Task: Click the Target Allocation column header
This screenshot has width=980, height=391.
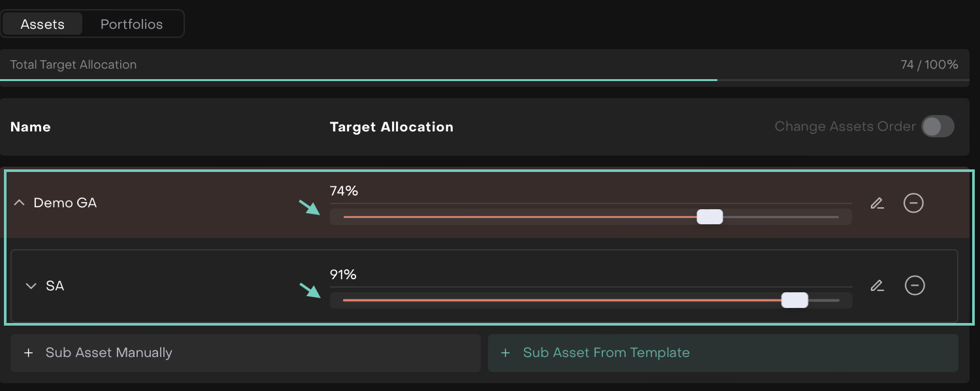Action: [391, 127]
